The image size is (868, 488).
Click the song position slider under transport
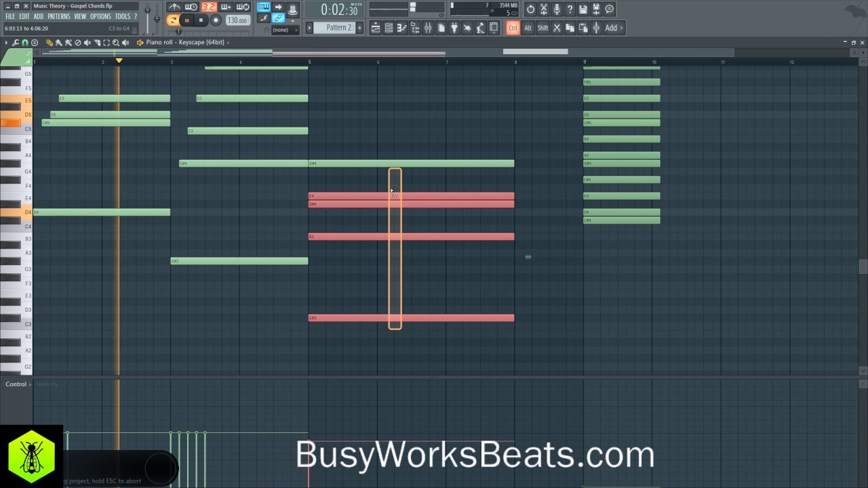pos(208,30)
